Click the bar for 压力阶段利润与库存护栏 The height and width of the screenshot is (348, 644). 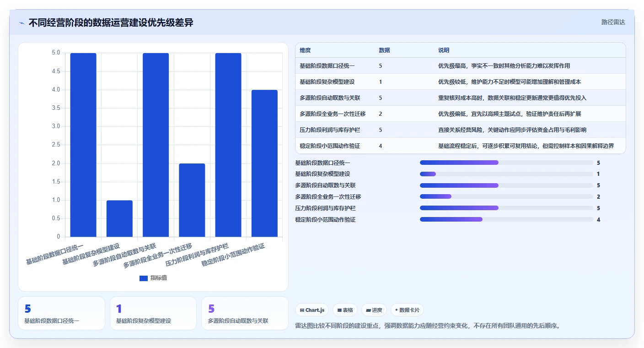pyautogui.click(x=228, y=145)
